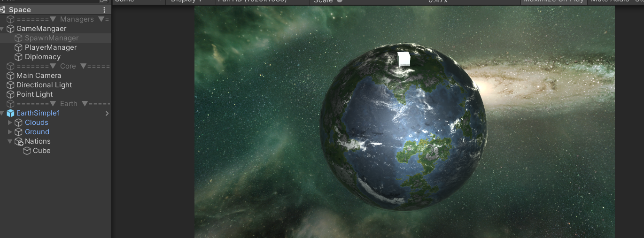Collapse the GameMangaer hierarchy arrow

[x=2, y=29]
